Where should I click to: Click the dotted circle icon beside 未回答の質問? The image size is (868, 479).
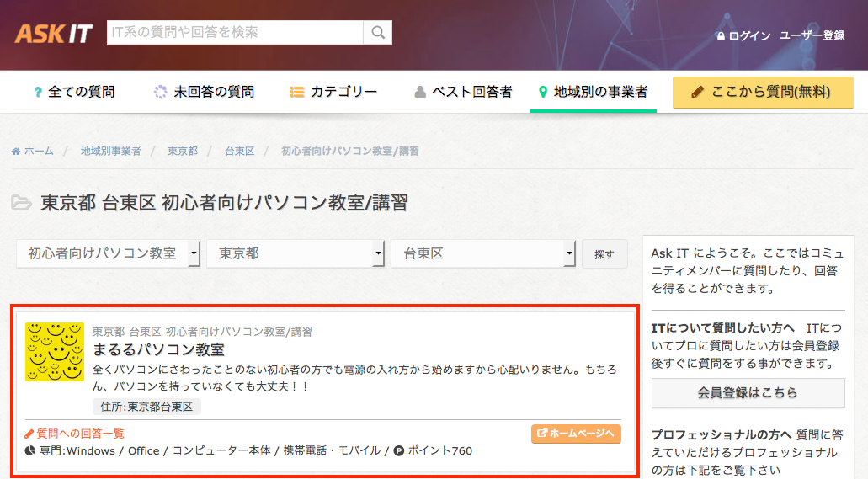click(160, 92)
